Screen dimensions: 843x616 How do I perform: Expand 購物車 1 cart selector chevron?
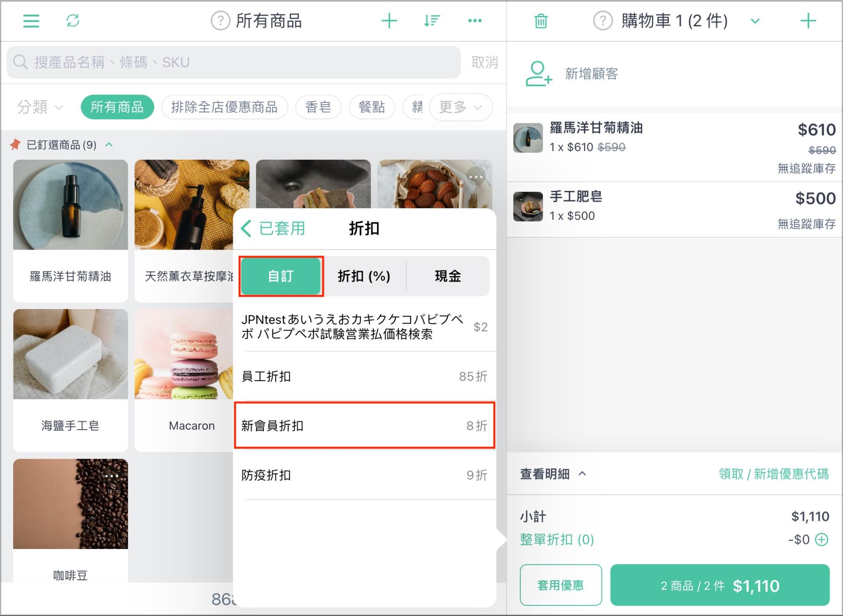click(x=755, y=21)
